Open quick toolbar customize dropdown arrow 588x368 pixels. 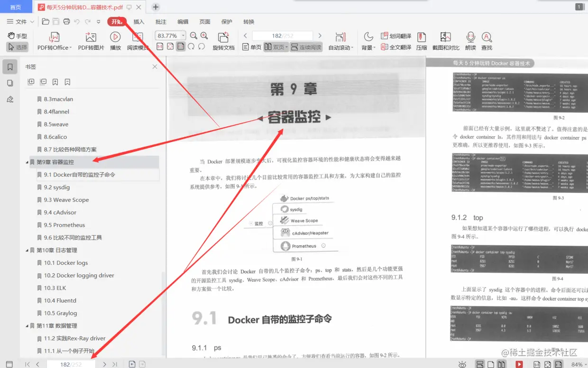(98, 22)
